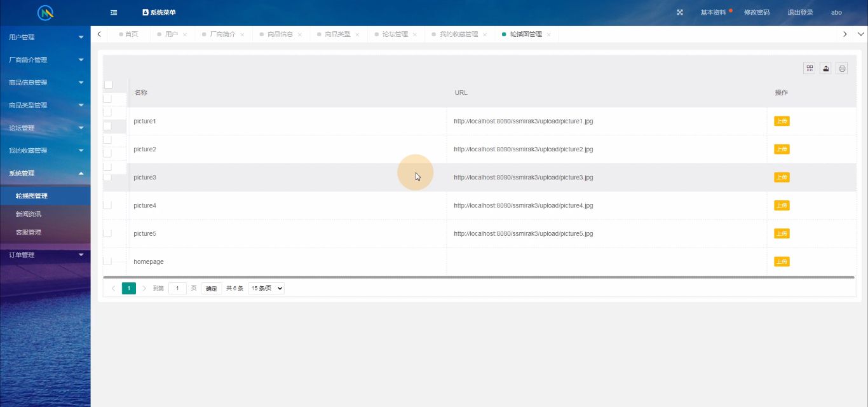The width and height of the screenshot is (868, 407).
Task: Click the table export icon
Action: pyautogui.click(x=825, y=68)
